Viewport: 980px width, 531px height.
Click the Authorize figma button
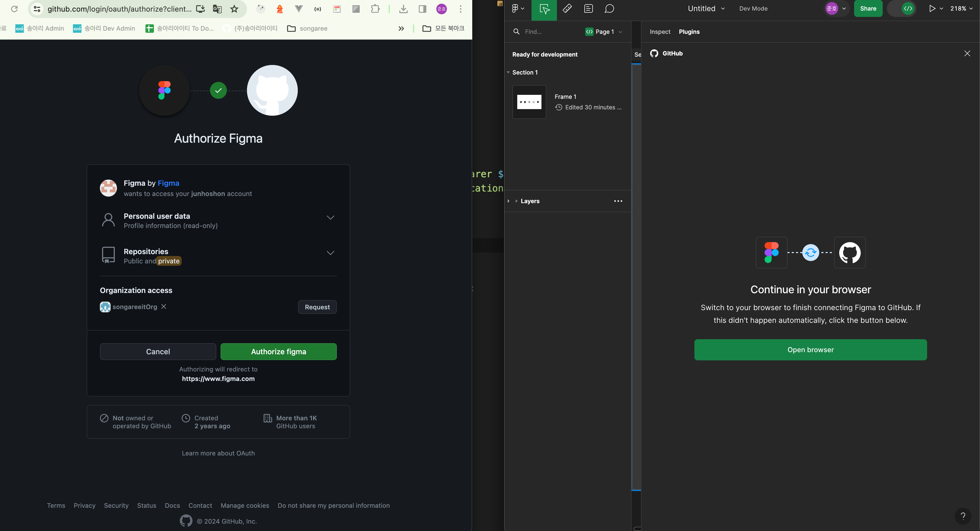pyautogui.click(x=278, y=351)
